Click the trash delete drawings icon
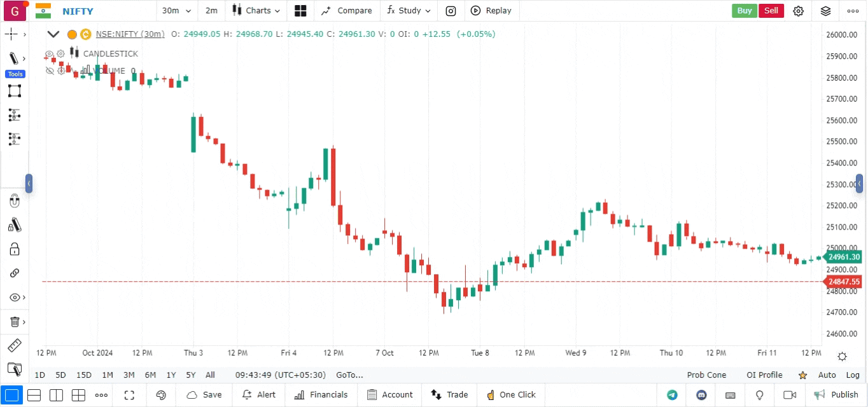 pos(14,322)
